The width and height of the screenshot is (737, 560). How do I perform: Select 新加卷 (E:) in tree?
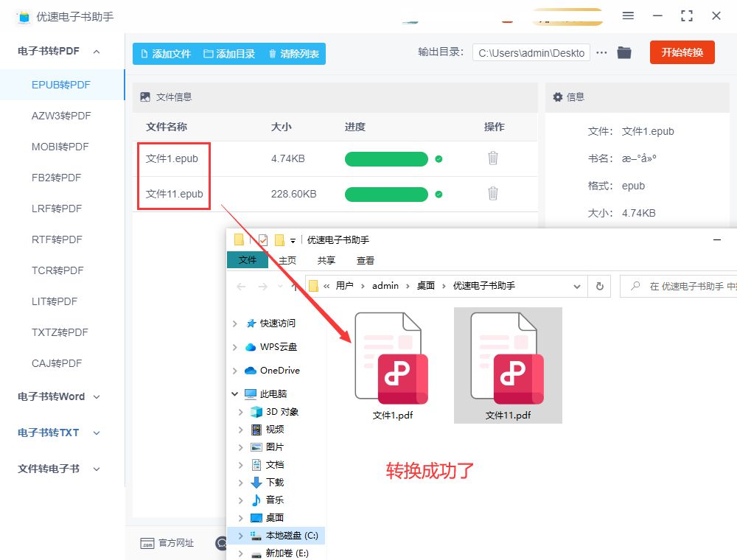pos(287,553)
